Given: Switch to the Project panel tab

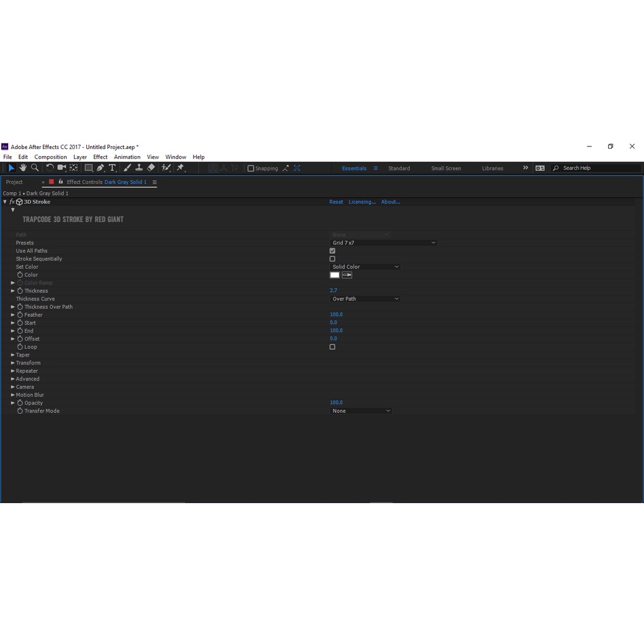Looking at the screenshot, I should tap(14, 182).
